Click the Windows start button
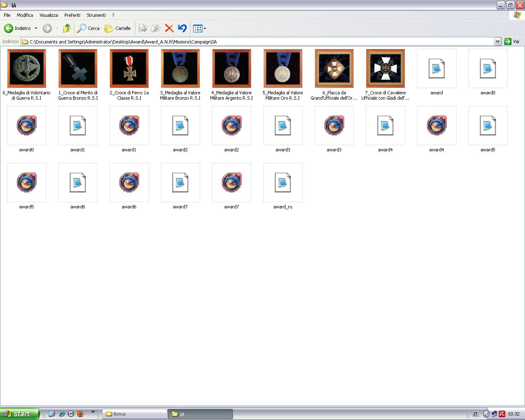525x420 pixels. click(19, 414)
